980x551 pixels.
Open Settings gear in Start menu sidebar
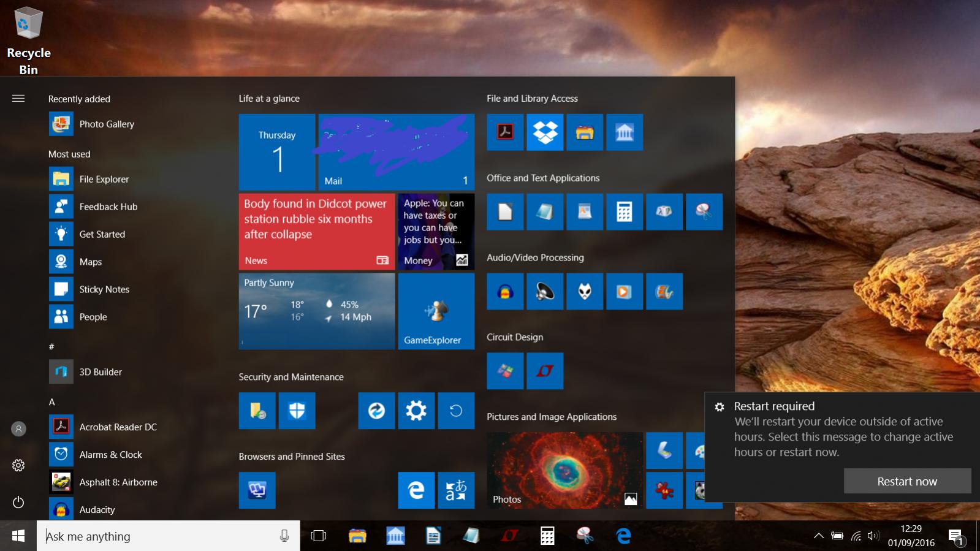coord(18,466)
